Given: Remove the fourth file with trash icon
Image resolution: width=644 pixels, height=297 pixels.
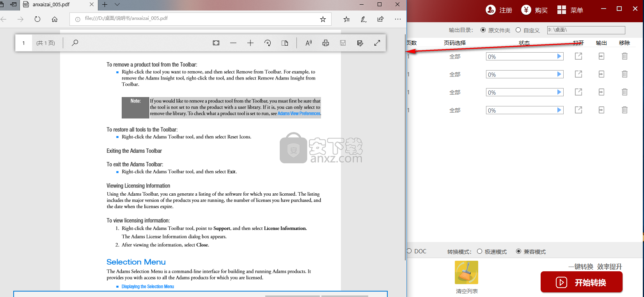Looking at the screenshot, I should click(624, 110).
